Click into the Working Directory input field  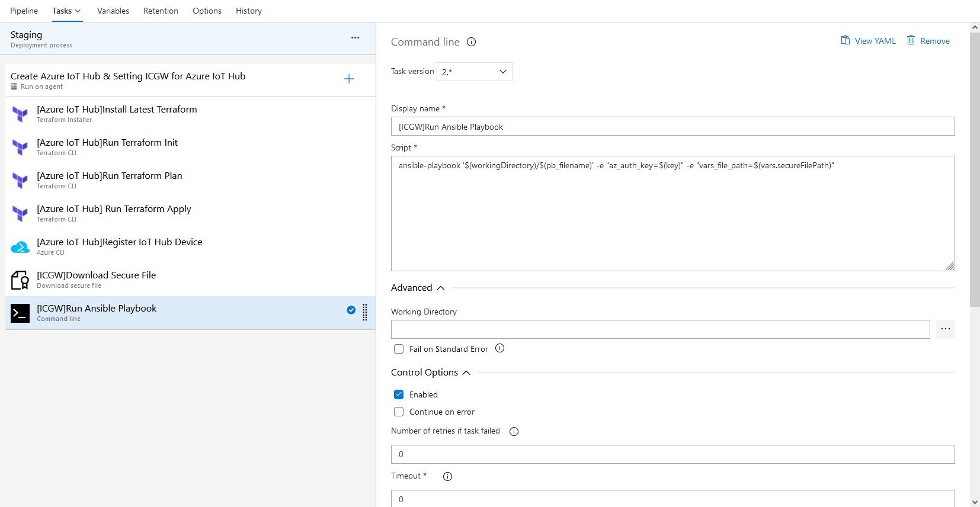click(660, 329)
